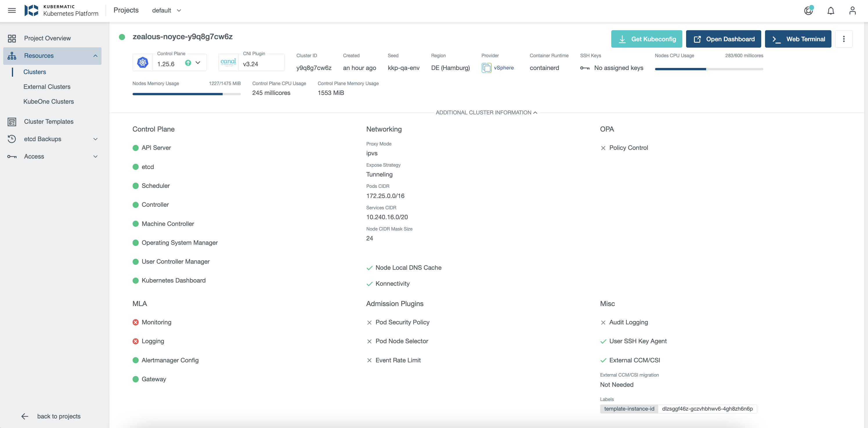The width and height of the screenshot is (868, 428).
Task: Click the Get Kubeconfig button
Action: tap(646, 39)
